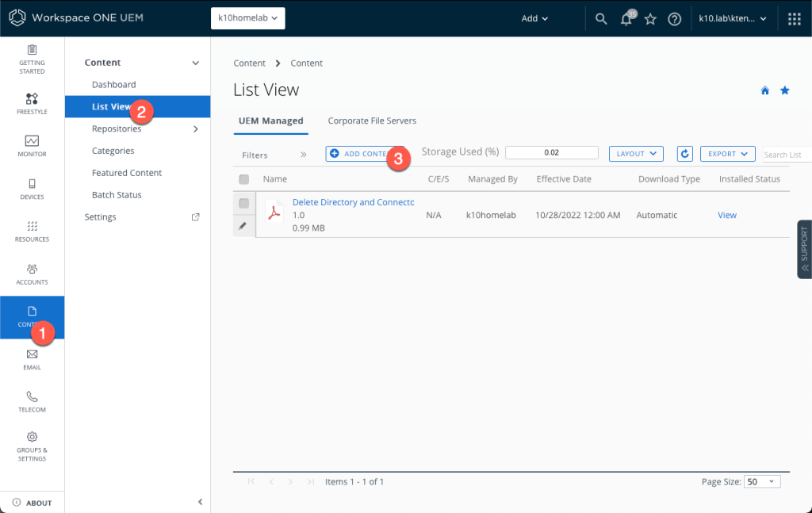The width and height of the screenshot is (812, 513).
Task: Click the pencil edit icon for content row
Action: click(243, 225)
